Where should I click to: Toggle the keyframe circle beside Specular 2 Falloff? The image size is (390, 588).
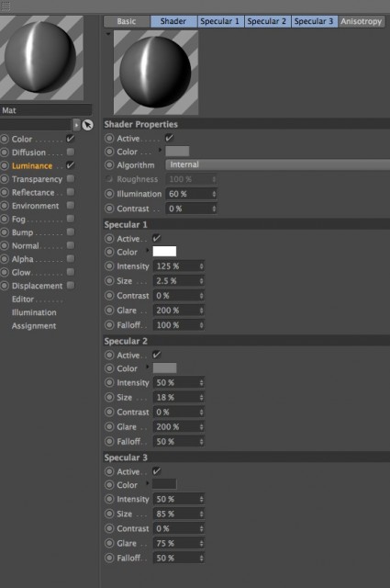click(x=109, y=441)
